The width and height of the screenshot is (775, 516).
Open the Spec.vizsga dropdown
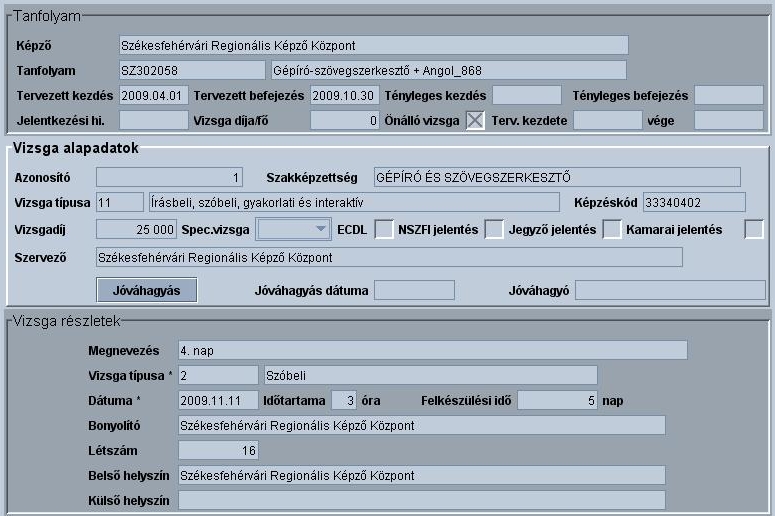[x=293, y=230]
